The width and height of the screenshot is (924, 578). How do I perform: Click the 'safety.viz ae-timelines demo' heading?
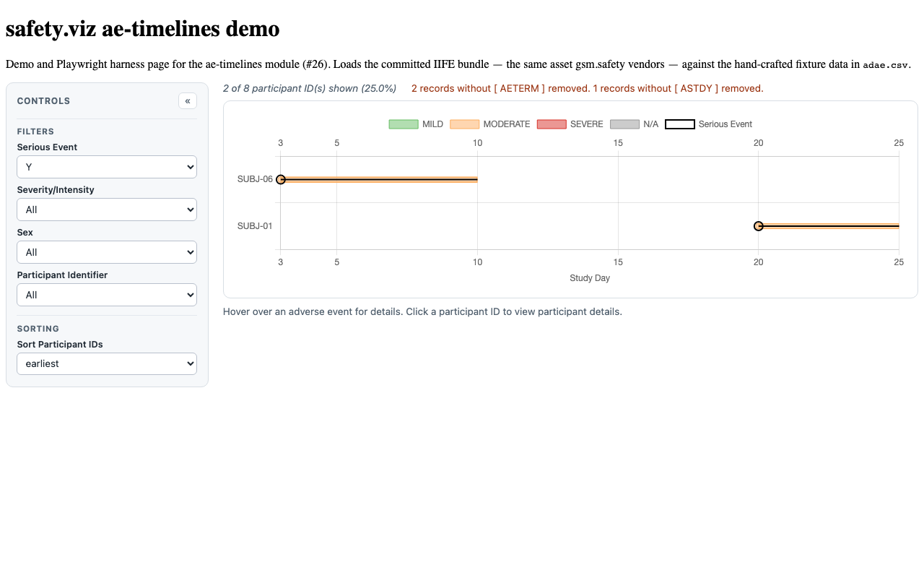point(143,29)
